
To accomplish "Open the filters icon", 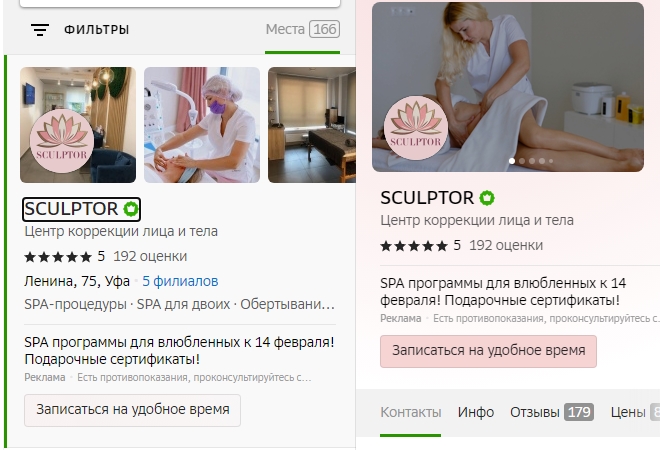I will point(40,30).
